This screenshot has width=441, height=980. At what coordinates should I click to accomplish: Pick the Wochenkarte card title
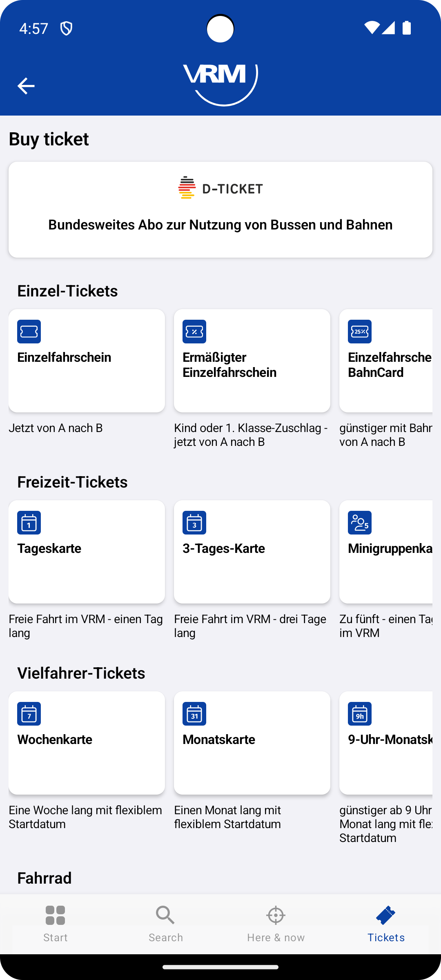(55, 739)
